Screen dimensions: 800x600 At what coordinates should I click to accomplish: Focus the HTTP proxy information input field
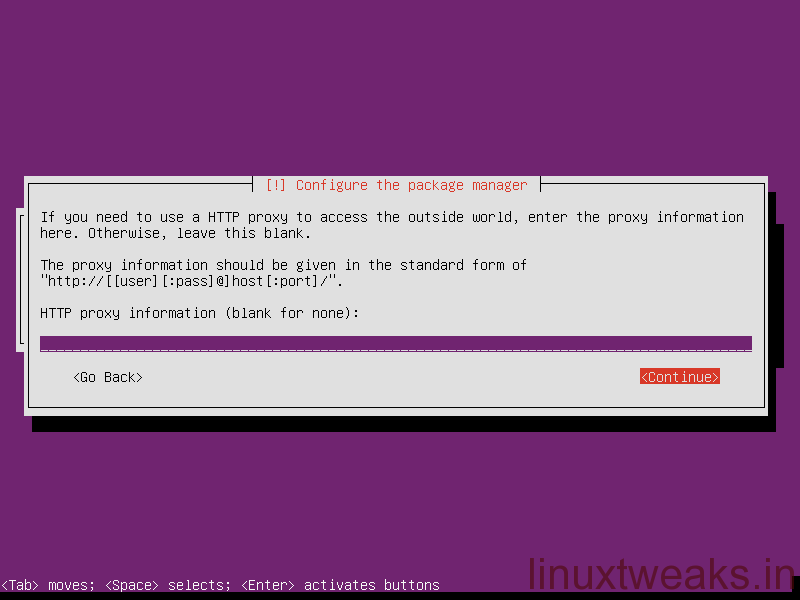coord(396,343)
